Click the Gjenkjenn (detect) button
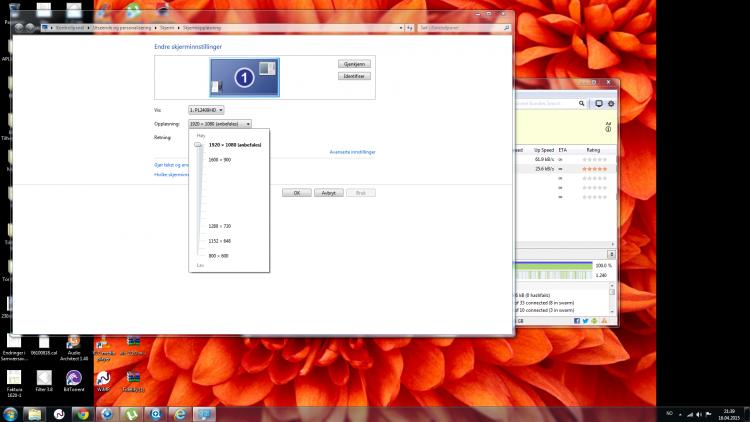 tap(354, 64)
